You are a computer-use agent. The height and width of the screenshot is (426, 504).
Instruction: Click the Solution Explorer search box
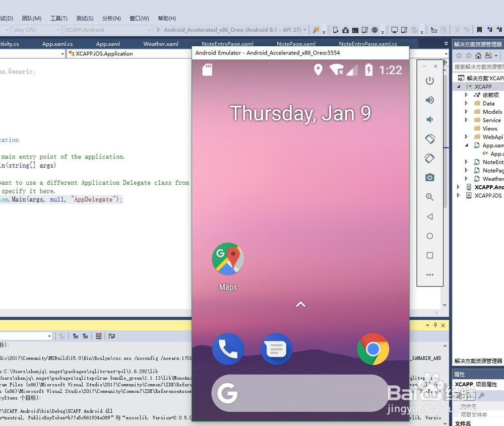(x=478, y=67)
